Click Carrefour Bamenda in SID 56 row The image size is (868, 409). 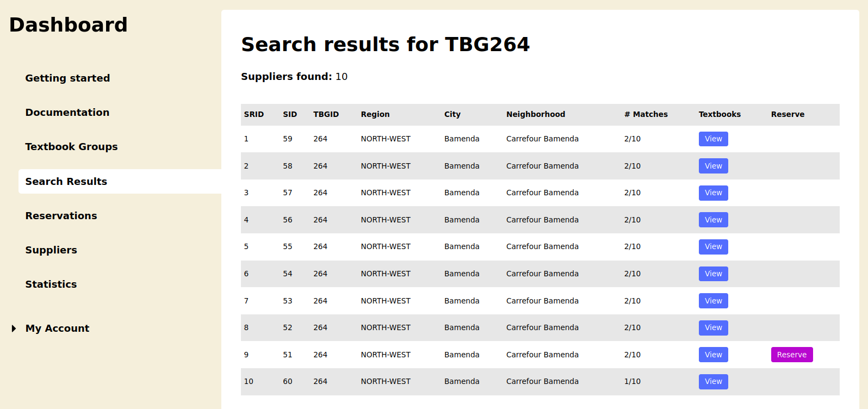(542, 220)
